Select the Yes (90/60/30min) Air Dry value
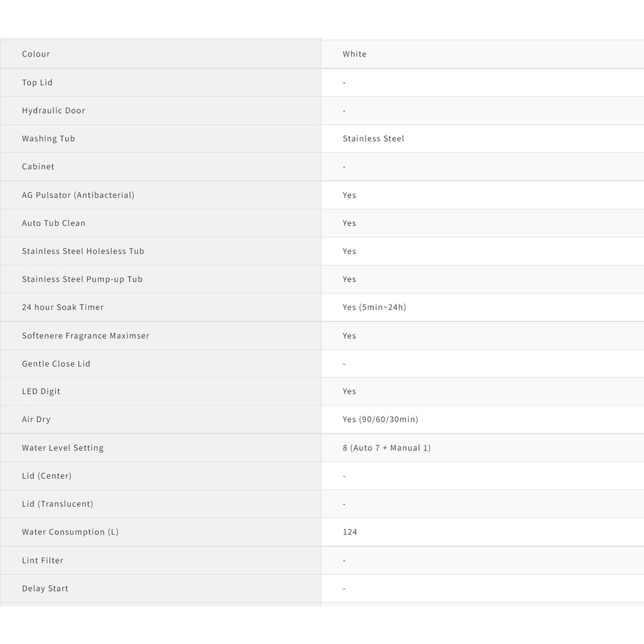Image resolution: width=644 pixels, height=644 pixels. [x=380, y=419]
